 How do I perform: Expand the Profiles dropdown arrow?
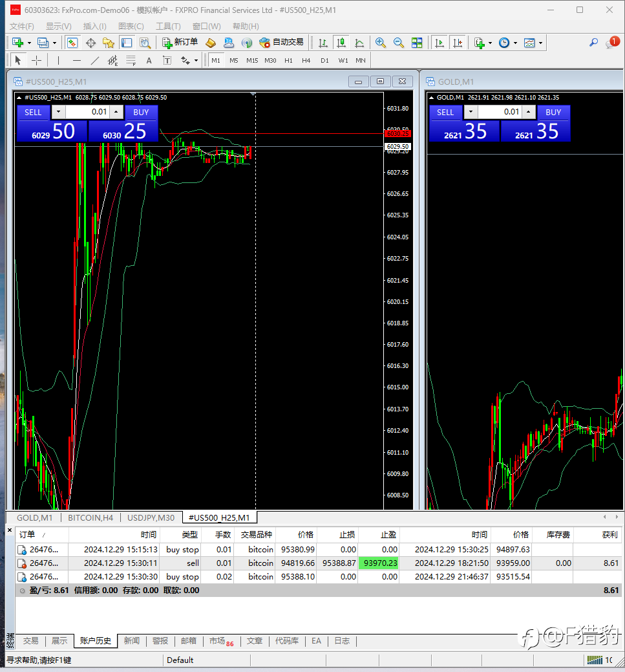[x=54, y=43]
